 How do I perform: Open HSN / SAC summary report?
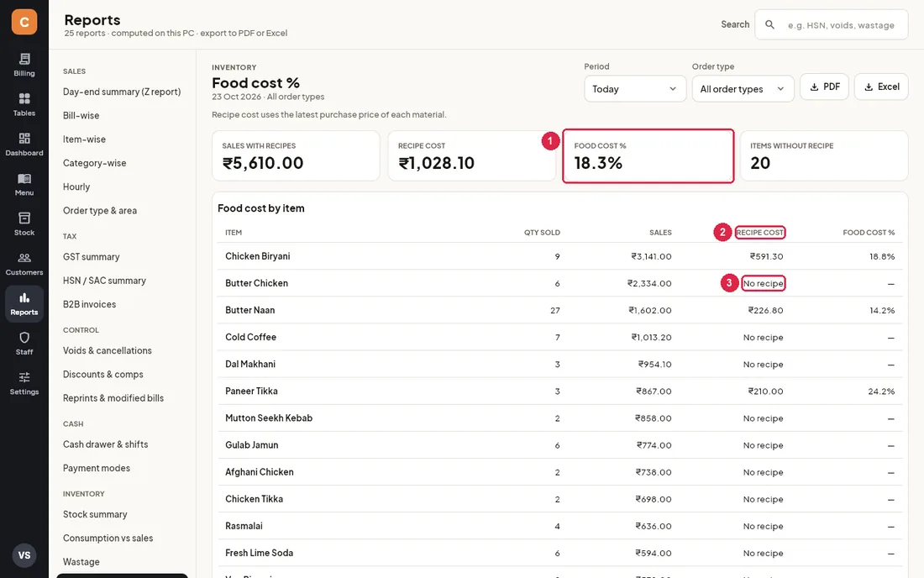(x=104, y=281)
